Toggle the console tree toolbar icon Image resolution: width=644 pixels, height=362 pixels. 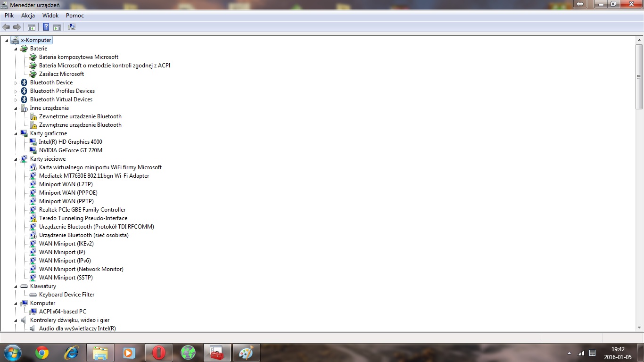tap(32, 27)
